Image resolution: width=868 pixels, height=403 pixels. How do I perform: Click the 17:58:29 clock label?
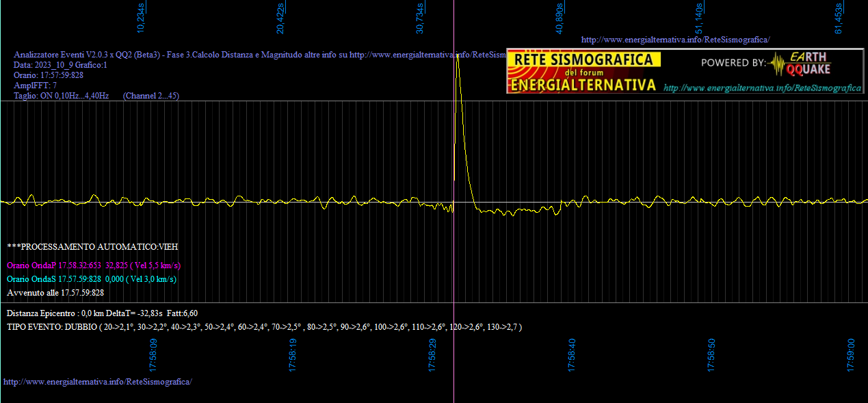pyautogui.click(x=432, y=355)
